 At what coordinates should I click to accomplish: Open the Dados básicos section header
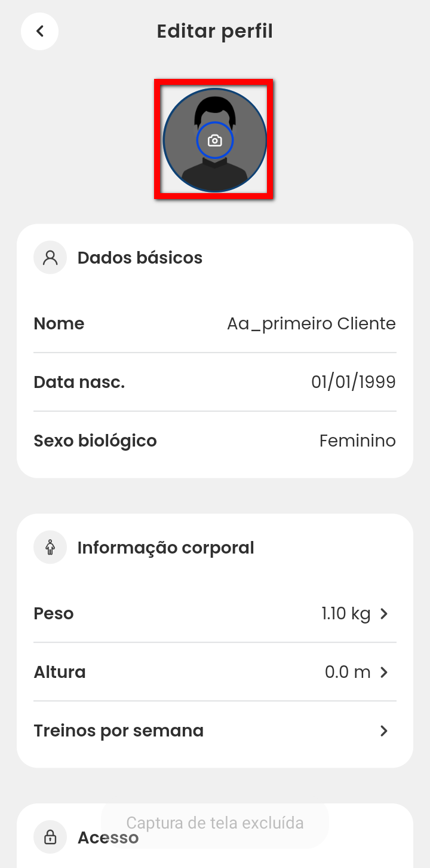140,258
